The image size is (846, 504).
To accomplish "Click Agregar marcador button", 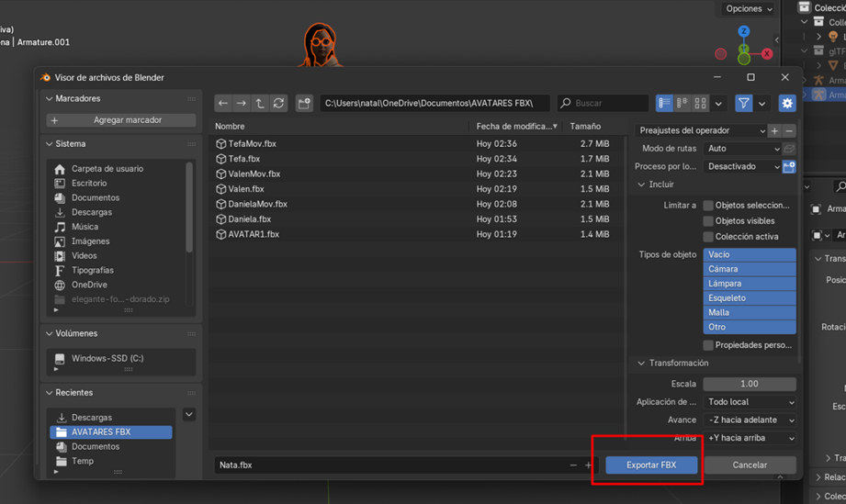I will 121,120.
